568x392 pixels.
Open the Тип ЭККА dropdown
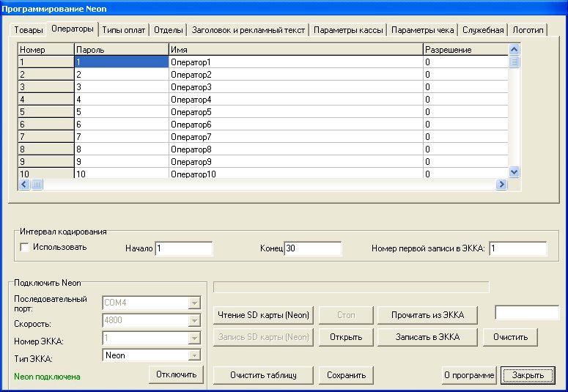(194, 355)
